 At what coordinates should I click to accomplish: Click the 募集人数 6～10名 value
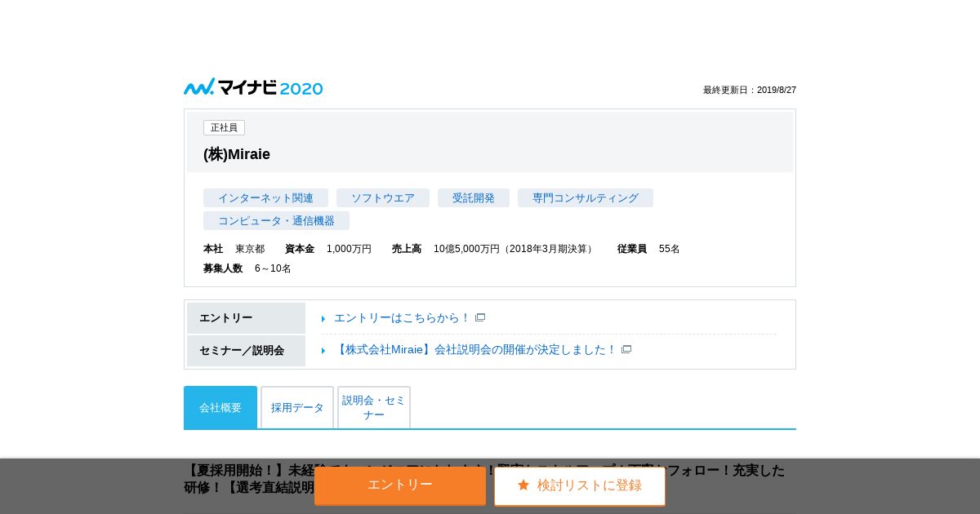click(x=273, y=268)
